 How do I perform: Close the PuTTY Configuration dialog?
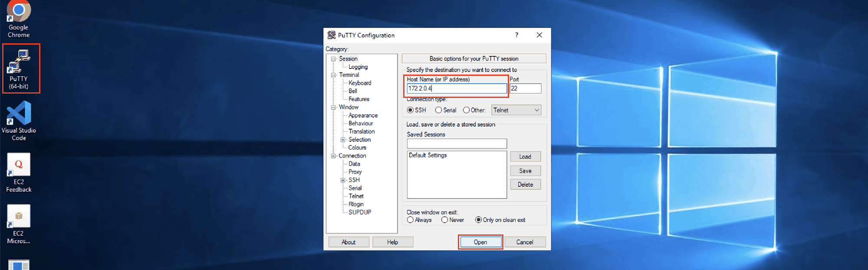539,35
